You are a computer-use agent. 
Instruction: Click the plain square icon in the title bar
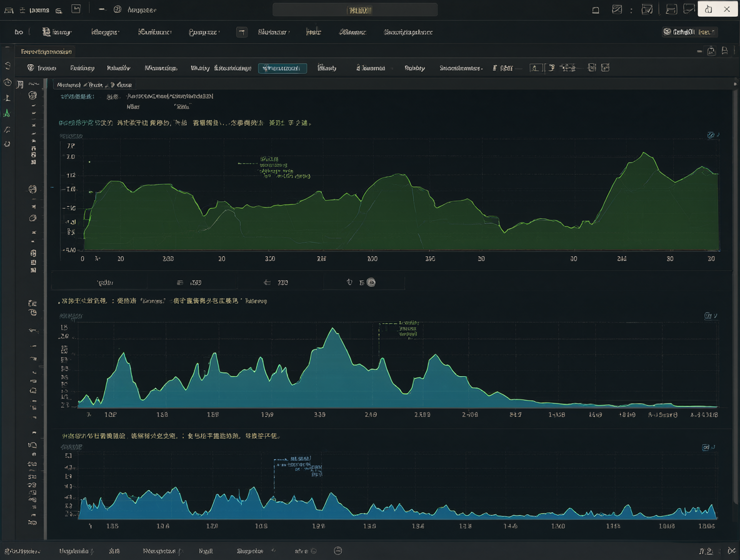pos(596,10)
